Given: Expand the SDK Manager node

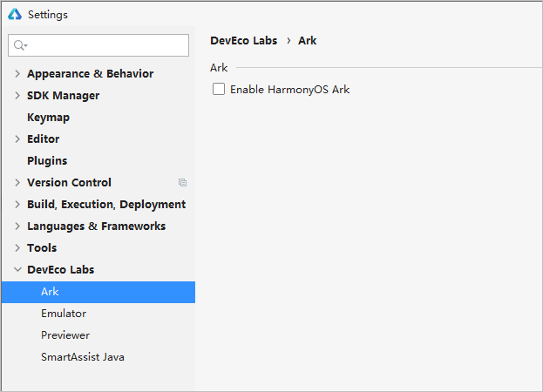Looking at the screenshot, I should 17,96.
